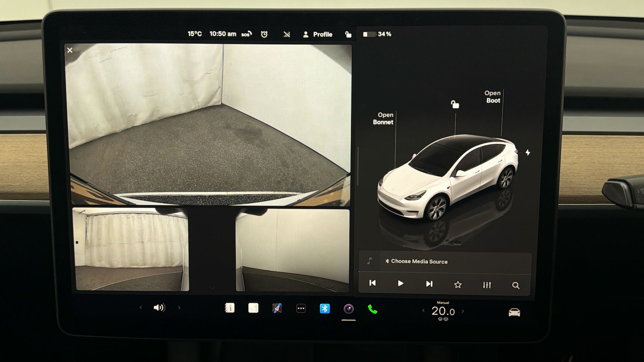Skip to the previous track

click(x=373, y=283)
